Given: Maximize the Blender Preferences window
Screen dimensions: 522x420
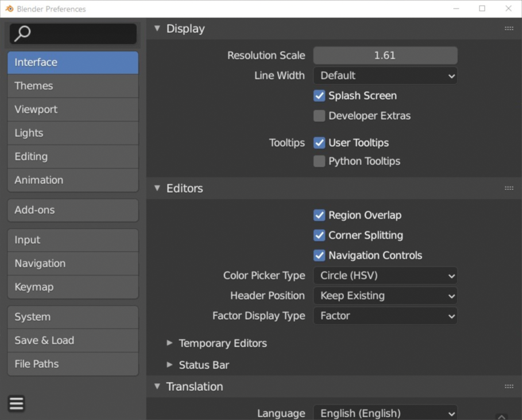Looking at the screenshot, I should click(x=482, y=9).
